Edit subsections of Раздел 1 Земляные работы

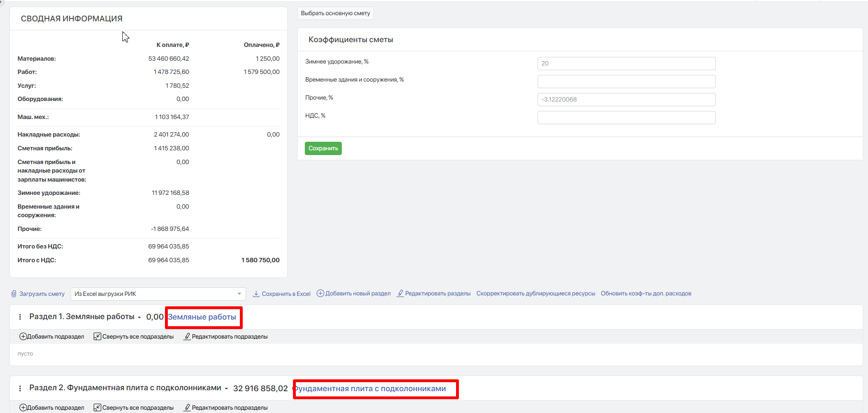pyautogui.click(x=226, y=337)
